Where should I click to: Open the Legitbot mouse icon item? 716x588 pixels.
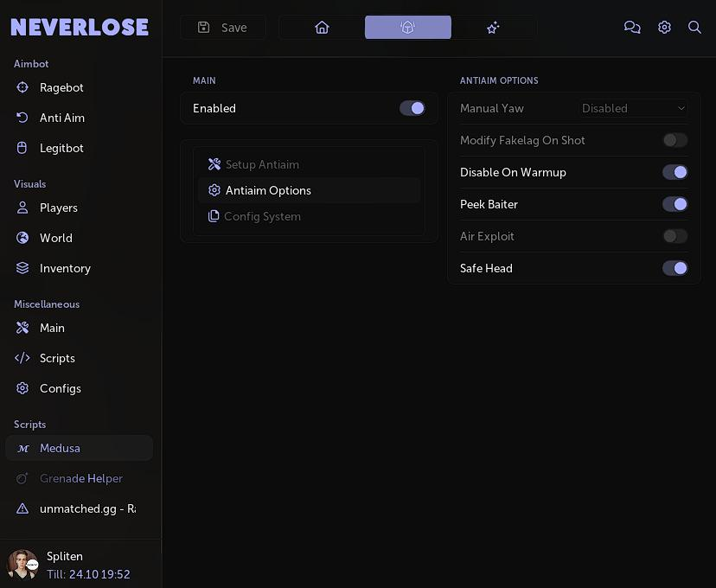click(61, 148)
